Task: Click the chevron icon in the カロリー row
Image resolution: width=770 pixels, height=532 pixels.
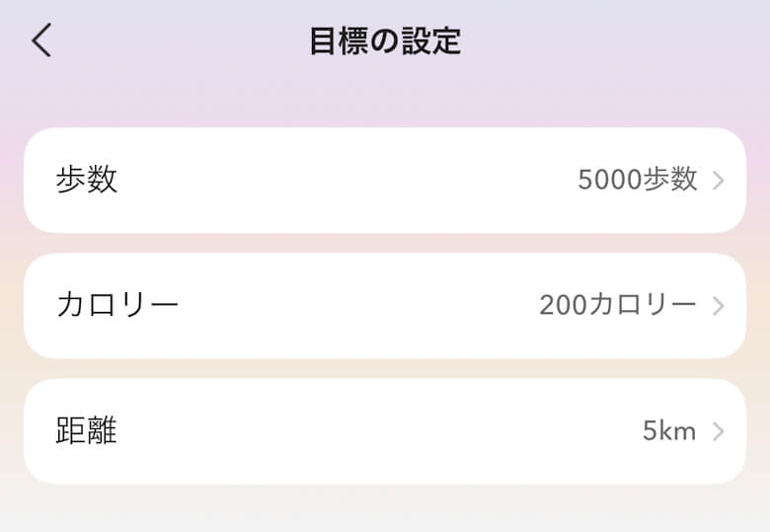Action: [x=719, y=306]
